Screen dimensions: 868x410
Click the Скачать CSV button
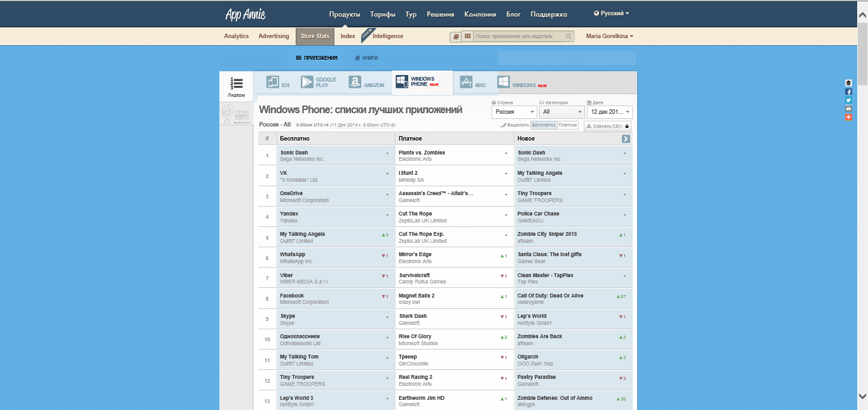tap(608, 126)
